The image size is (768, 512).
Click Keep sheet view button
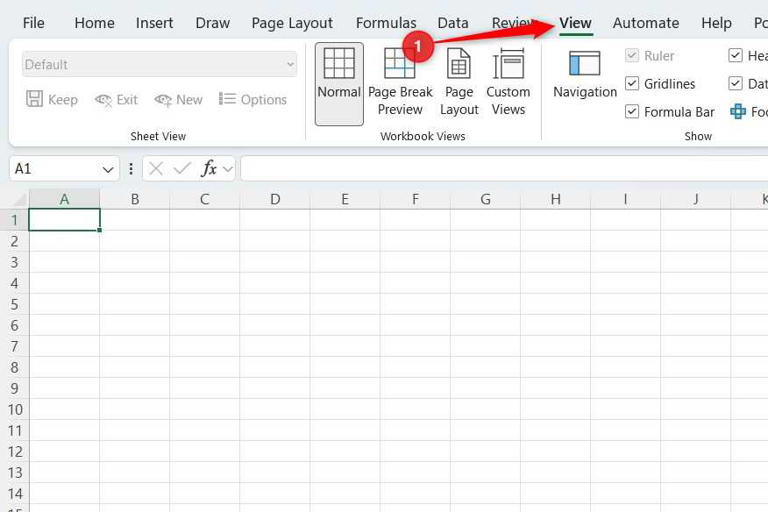pyautogui.click(x=51, y=99)
